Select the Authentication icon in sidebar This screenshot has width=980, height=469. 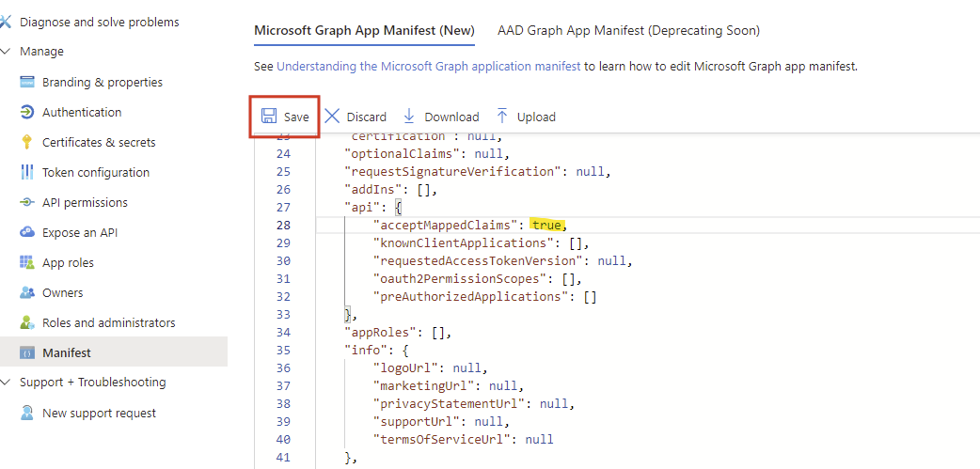click(26, 112)
